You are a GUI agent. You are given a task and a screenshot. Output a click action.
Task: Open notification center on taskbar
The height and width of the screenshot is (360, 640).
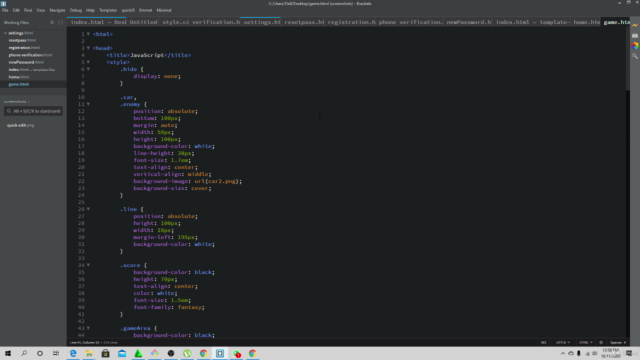pyautogui.click(x=629, y=353)
